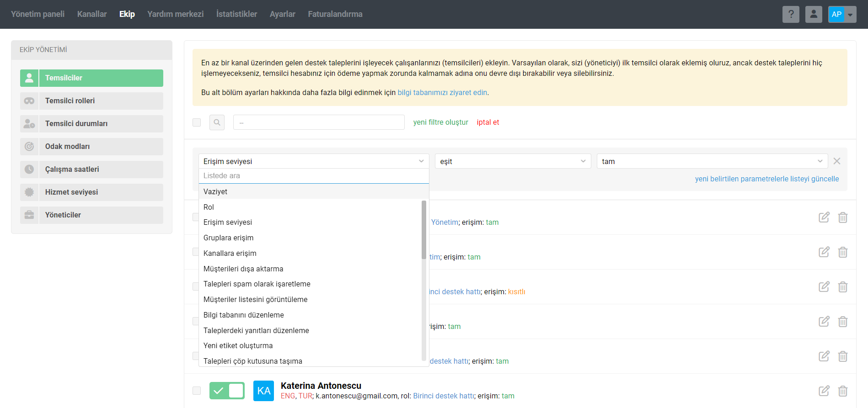Viewport: 868px width, 408px height.
Task: Choose Talepleri spam olarak işaretleme
Action: (x=310, y=284)
